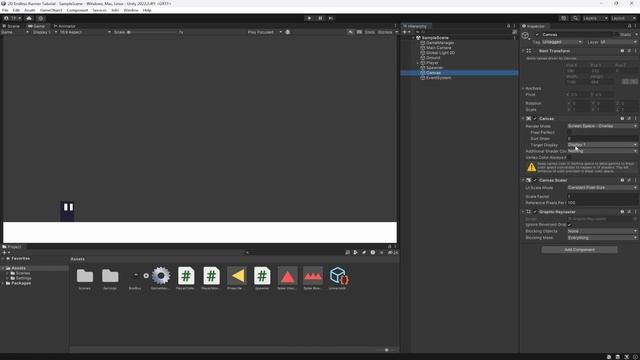This screenshot has width=640, height=360.
Task: Select Main Camera in the Hierarchy
Action: point(438,48)
